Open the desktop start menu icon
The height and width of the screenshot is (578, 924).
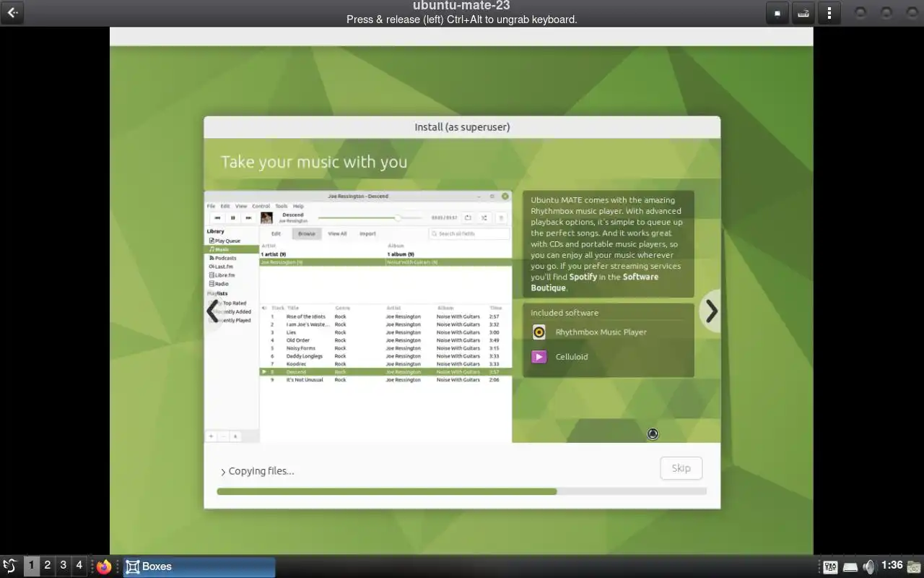coord(10,566)
